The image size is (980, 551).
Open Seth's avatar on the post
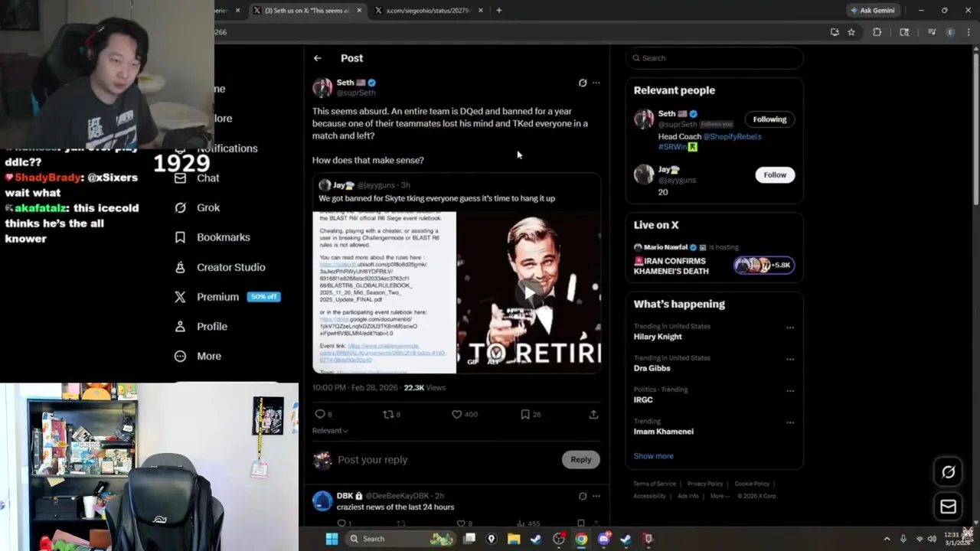[x=322, y=87]
